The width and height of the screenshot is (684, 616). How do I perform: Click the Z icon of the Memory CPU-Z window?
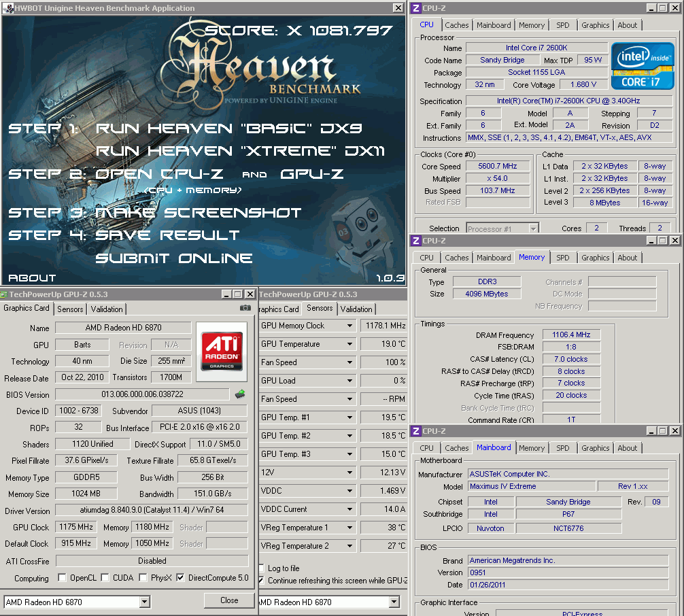(416, 241)
